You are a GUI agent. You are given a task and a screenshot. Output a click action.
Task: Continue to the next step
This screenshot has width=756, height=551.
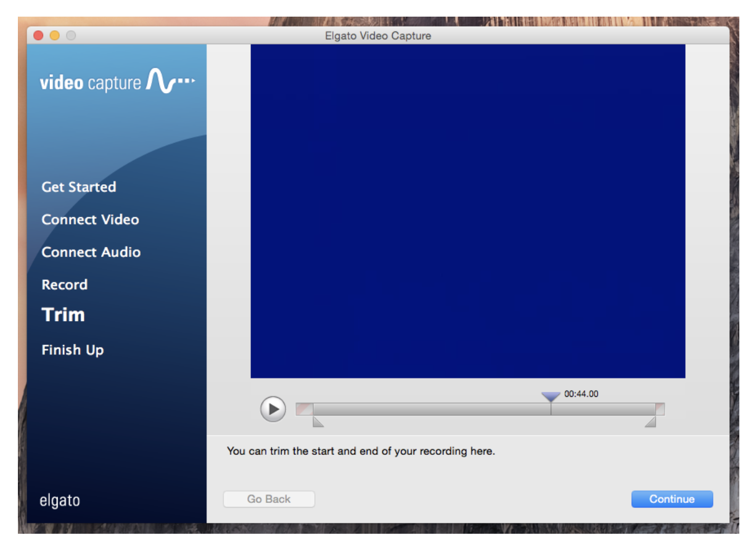pyautogui.click(x=672, y=499)
